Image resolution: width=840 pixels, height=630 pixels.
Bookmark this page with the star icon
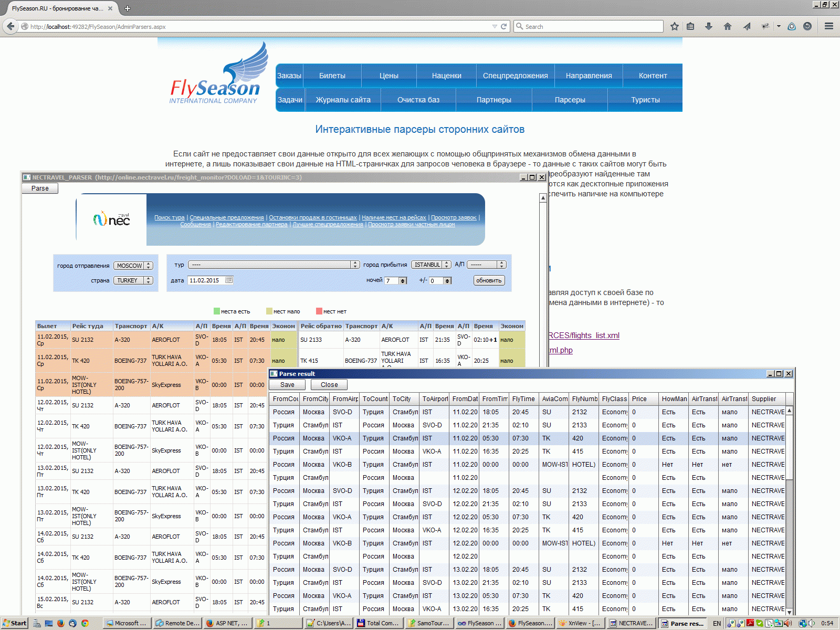point(675,26)
